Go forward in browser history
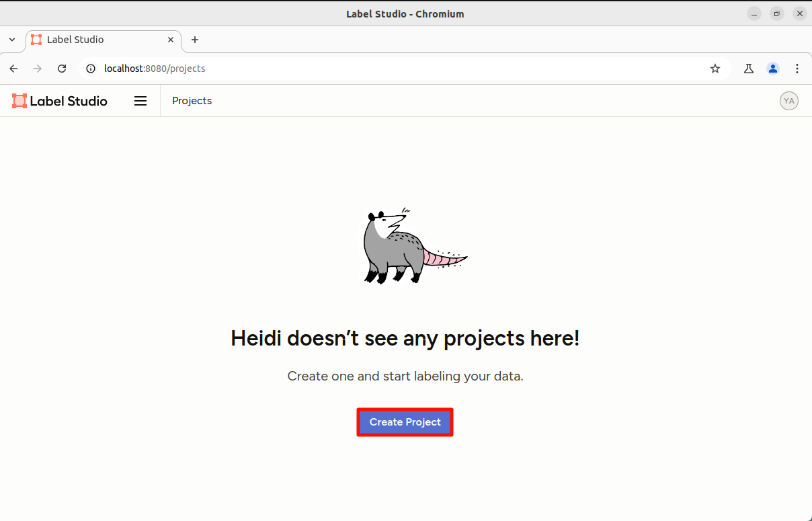Image resolution: width=812 pixels, height=521 pixels. (38, 69)
